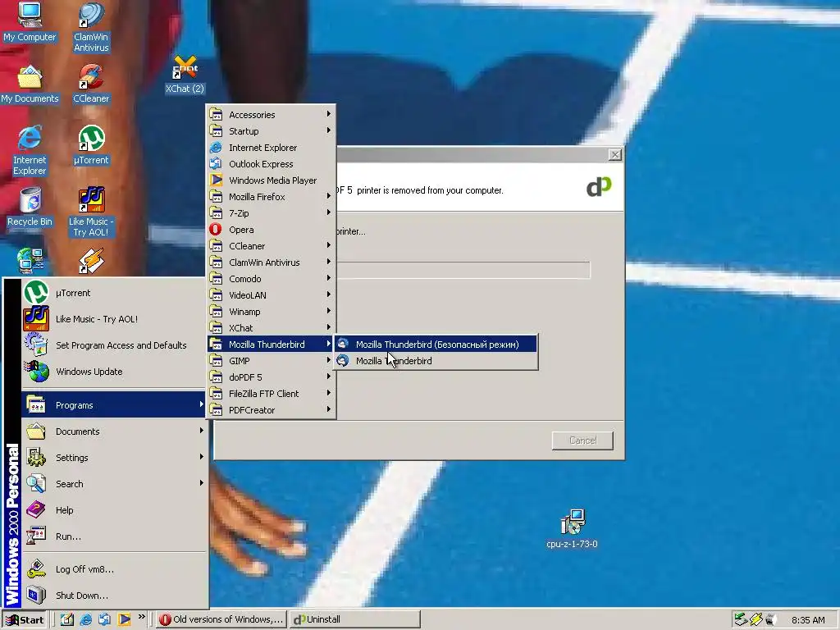840x630 pixels.
Task: Launch µTorrent desktop shortcut
Action: point(91,146)
